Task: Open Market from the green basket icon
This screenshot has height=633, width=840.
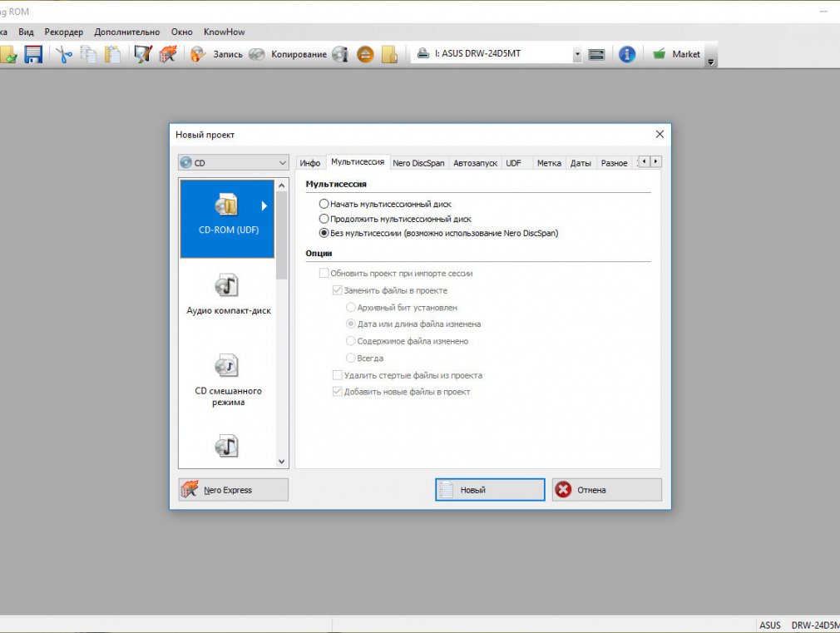Action: (x=659, y=53)
